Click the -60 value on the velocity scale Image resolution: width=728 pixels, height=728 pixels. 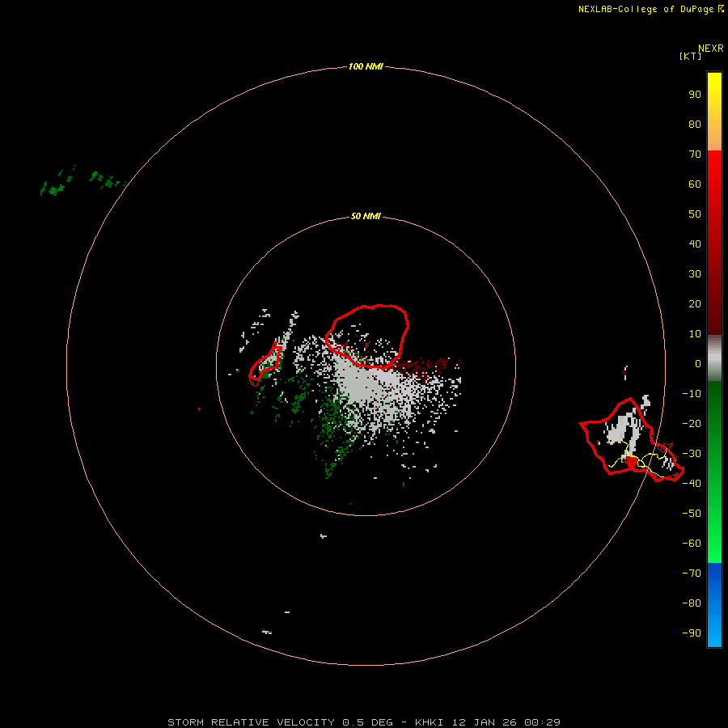click(692, 544)
